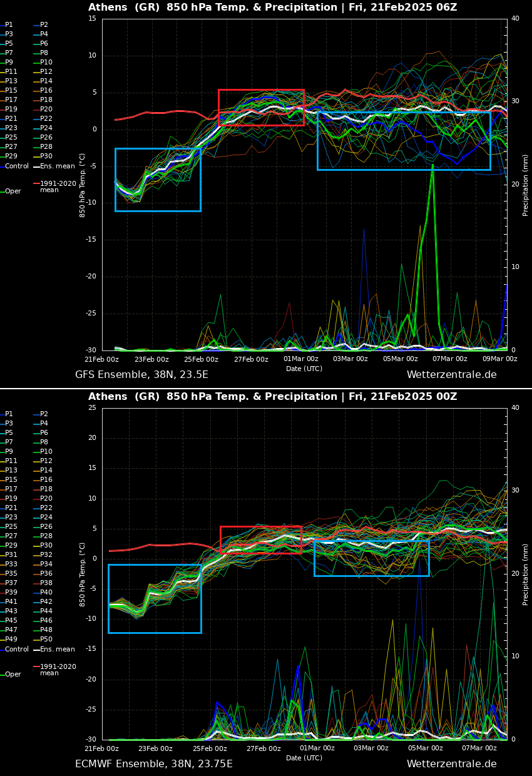This screenshot has height=776, width=532.
Task: Click the ECMWF chart title ending in 00Z
Action: pyautogui.click(x=273, y=397)
